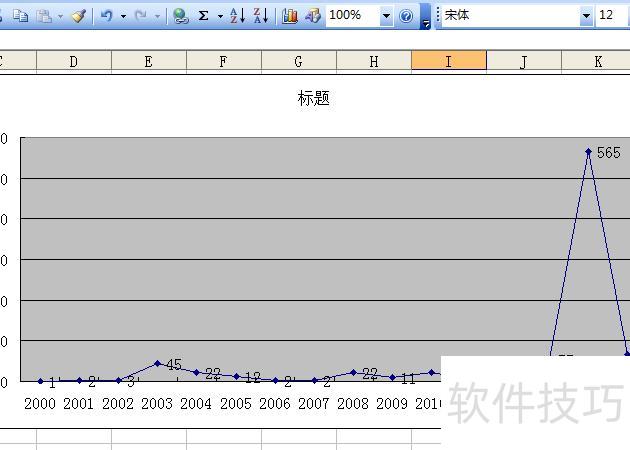Click the 2003 data point marker
Viewport: 630px width, 450px height.
tap(158, 363)
